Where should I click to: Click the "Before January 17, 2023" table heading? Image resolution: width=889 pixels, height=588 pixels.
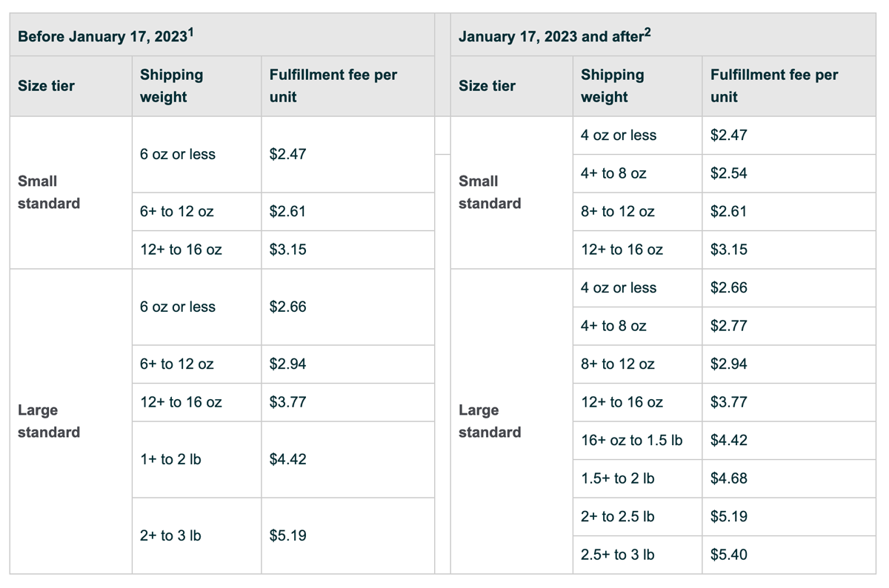coord(101,36)
